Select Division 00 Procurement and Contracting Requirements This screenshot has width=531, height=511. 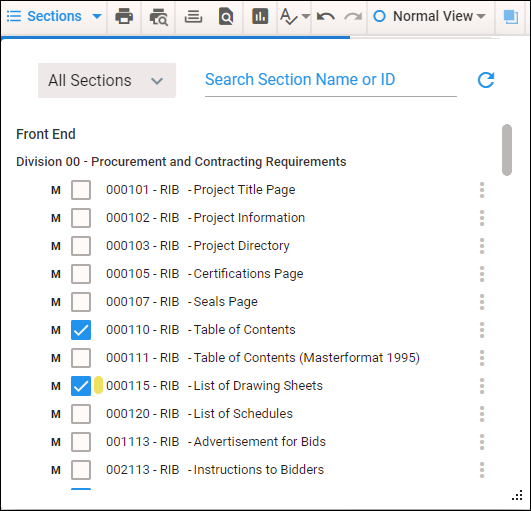(x=181, y=162)
